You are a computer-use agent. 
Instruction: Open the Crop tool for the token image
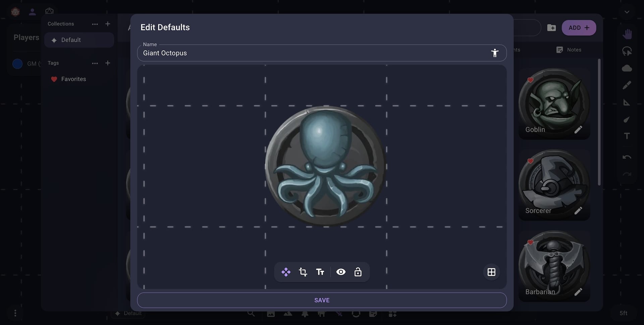point(303,272)
